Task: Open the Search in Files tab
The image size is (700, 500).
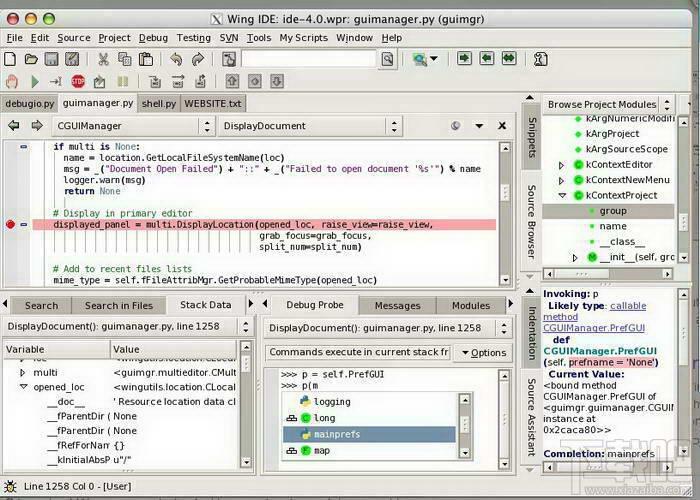Action: [x=119, y=306]
